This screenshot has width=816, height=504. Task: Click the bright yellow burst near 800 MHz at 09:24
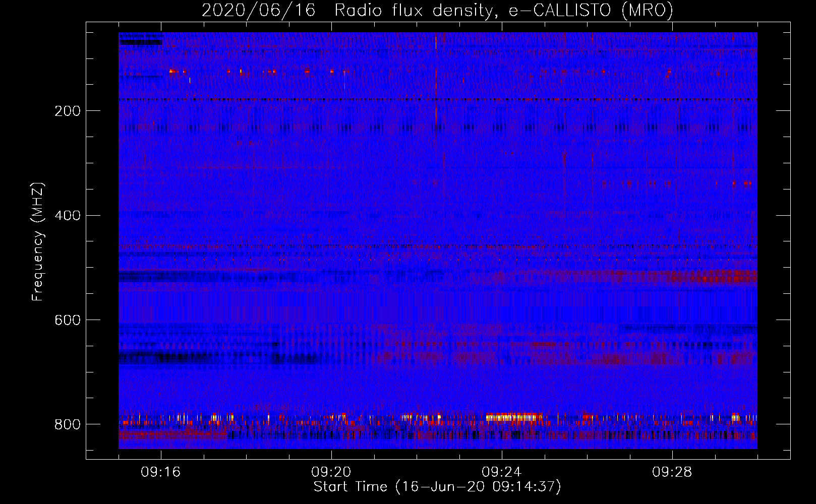[x=514, y=417]
